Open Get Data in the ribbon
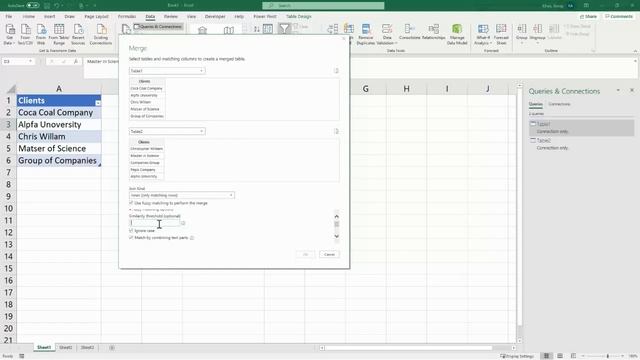640x360 pixels. click(9, 34)
